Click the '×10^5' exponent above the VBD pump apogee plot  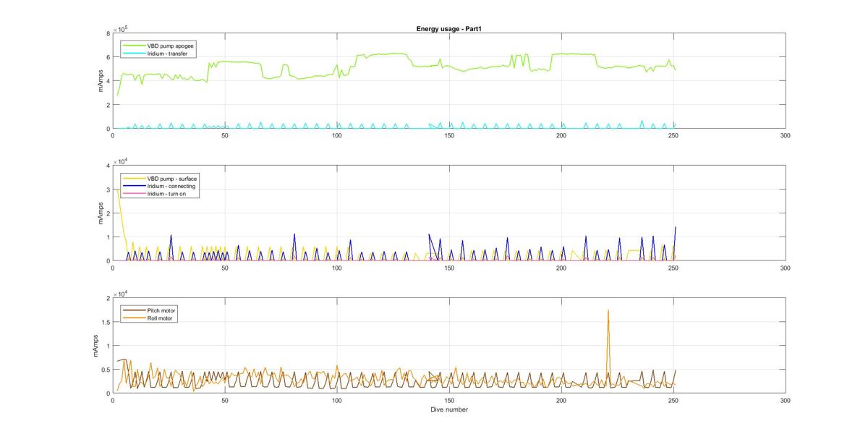pyautogui.click(x=120, y=29)
